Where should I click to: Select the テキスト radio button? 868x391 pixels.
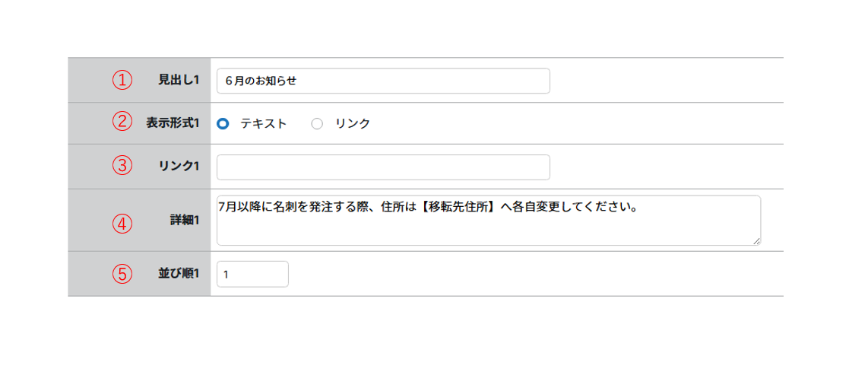pos(223,124)
